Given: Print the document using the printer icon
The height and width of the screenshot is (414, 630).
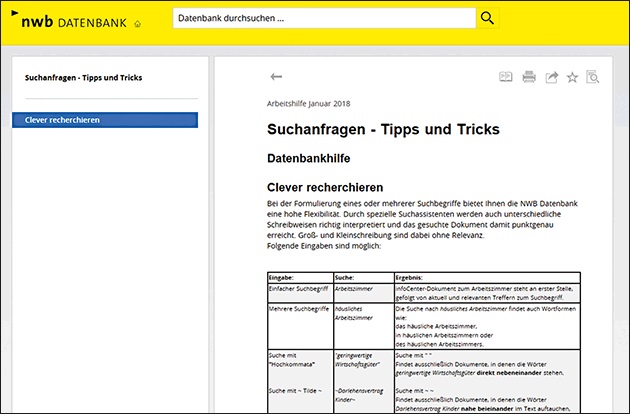Looking at the screenshot, I should click(x=528, y=77).
